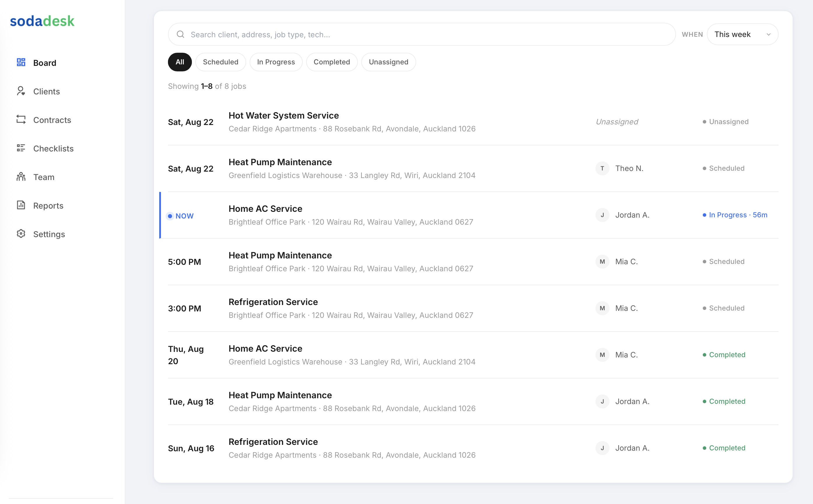This screenshot has width=813, height=504.
Task: Open Clients in sidebar
Action: coord(47,91)
